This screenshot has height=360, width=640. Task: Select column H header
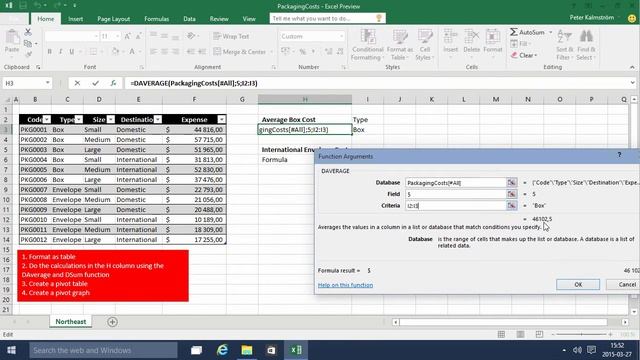click(x=304, y=99)
